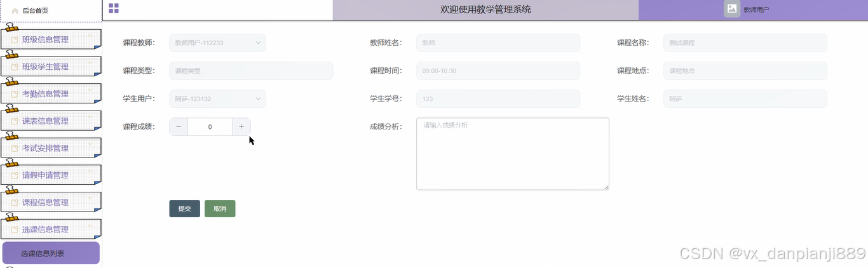Screen dimensions: 868x268
Task: Open the 课程教师 dropdown
Action: [x=217, y=43]
